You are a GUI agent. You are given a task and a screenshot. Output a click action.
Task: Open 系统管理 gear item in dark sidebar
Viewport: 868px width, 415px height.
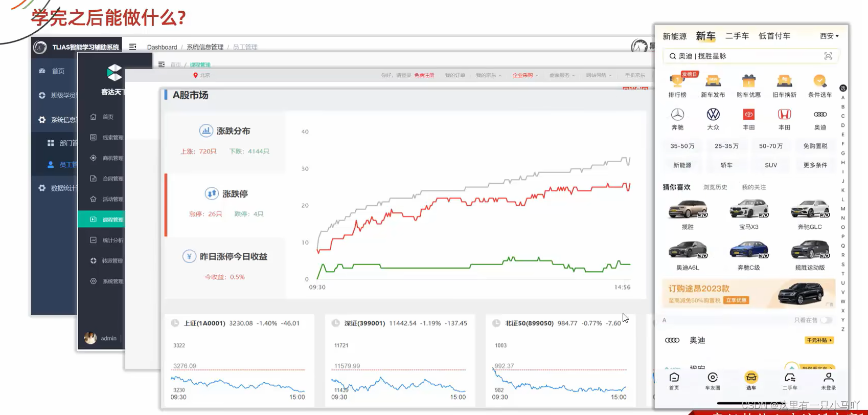pyautogui.click(x=107, y=281)
